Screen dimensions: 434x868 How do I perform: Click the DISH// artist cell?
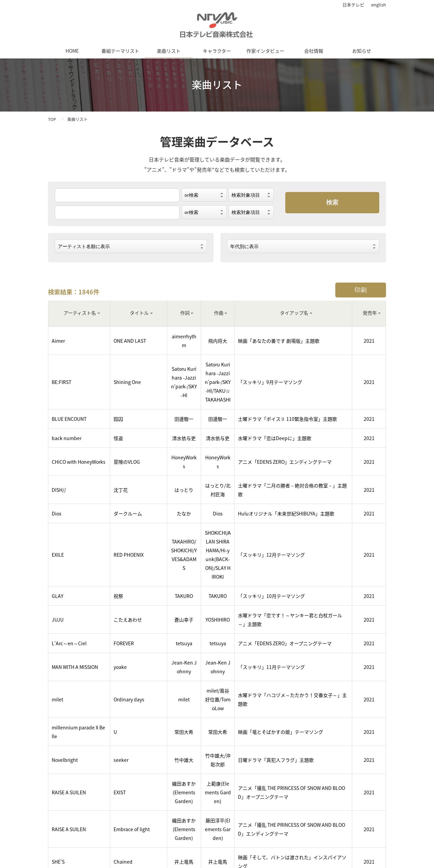click(79, 490)
